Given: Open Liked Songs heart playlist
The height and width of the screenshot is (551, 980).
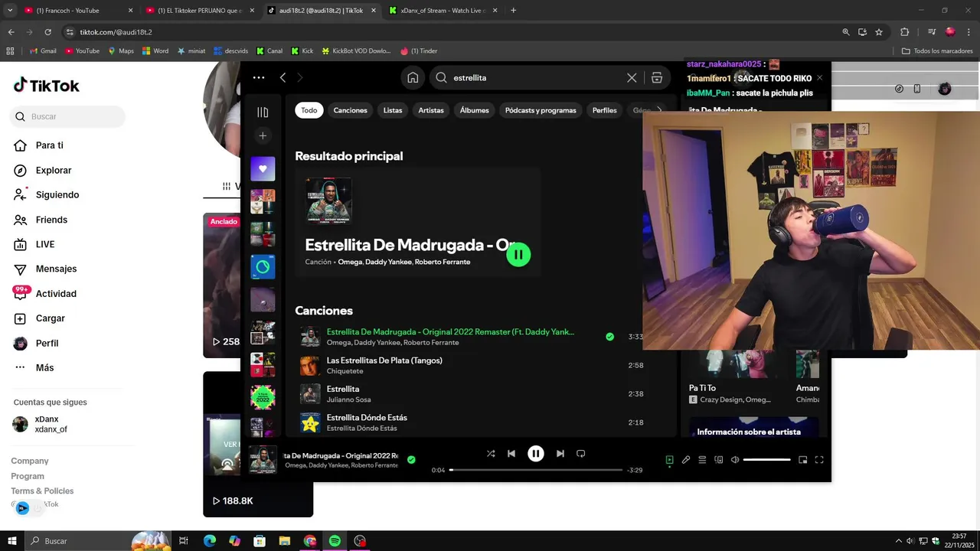Looking at the screenshot, I should point(263,168).
